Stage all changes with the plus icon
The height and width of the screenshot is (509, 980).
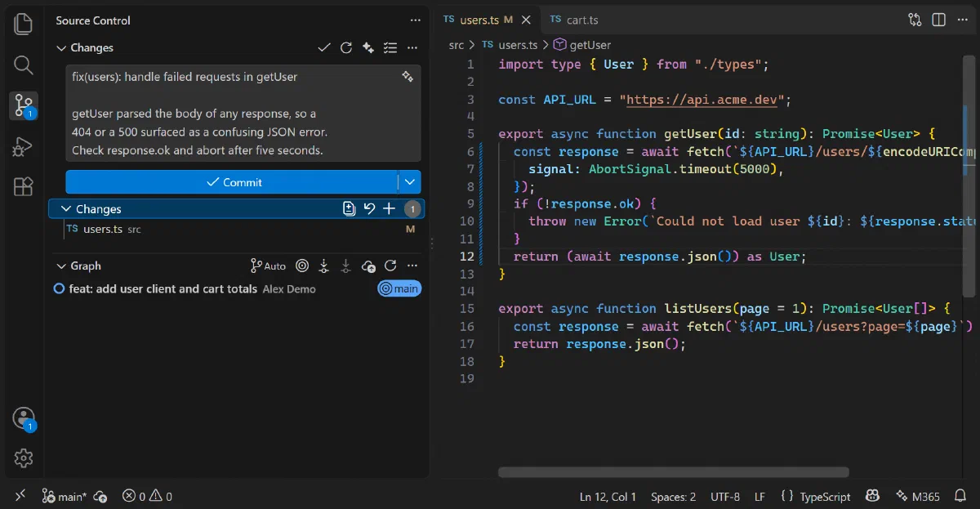click(390, 209)
